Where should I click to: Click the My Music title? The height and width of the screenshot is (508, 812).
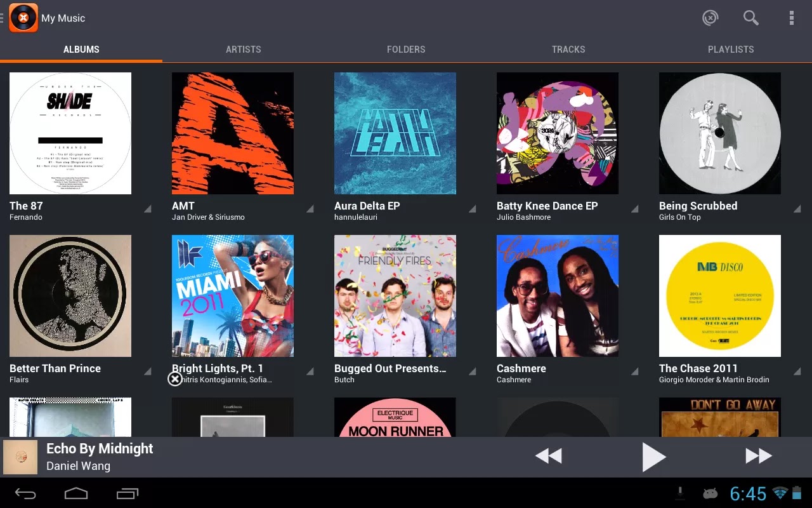63,18
